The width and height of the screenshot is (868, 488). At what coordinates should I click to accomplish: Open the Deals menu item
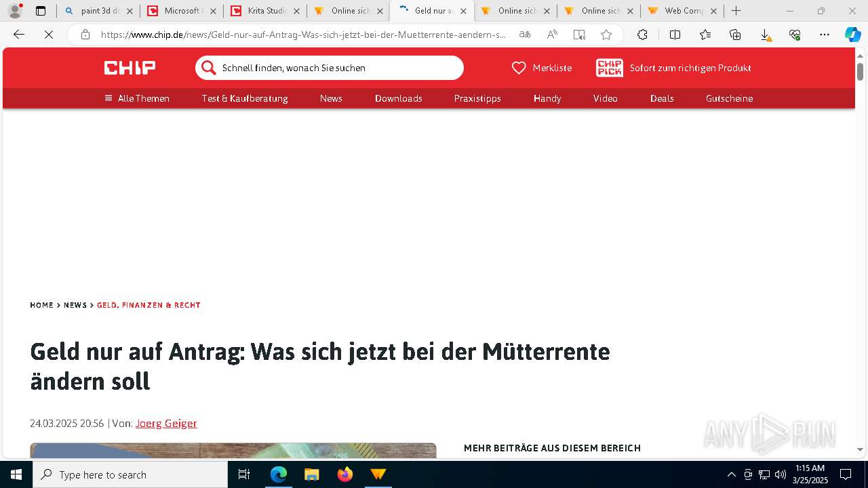[x=662, y=98]
